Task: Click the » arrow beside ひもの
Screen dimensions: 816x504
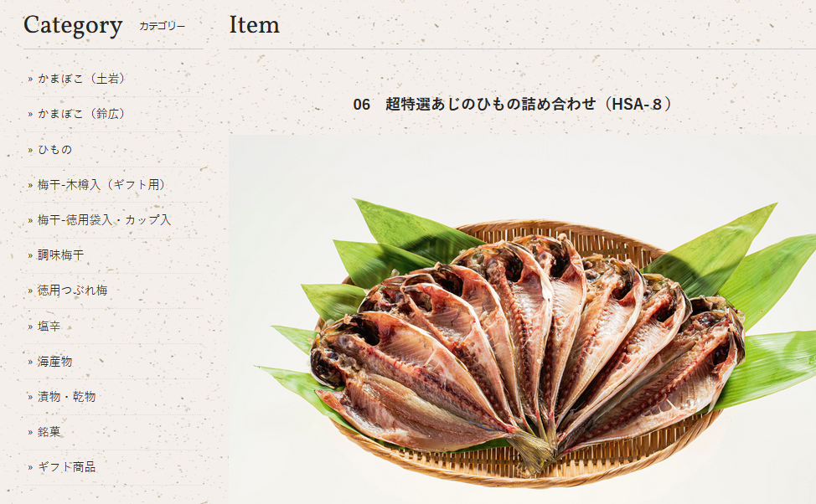Action: pyautogui.click(x=30, y=151)
